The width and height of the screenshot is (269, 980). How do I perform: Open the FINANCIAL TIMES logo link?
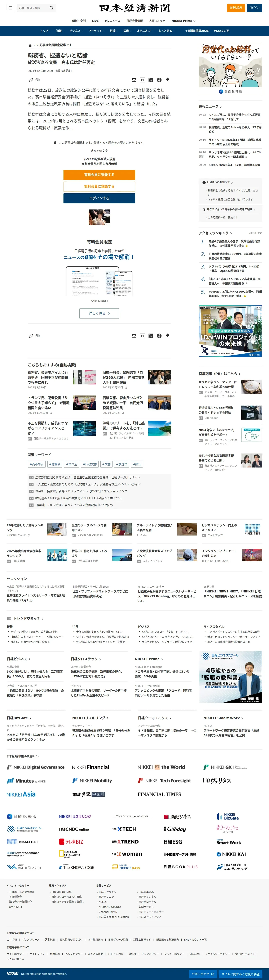[159, 794]
